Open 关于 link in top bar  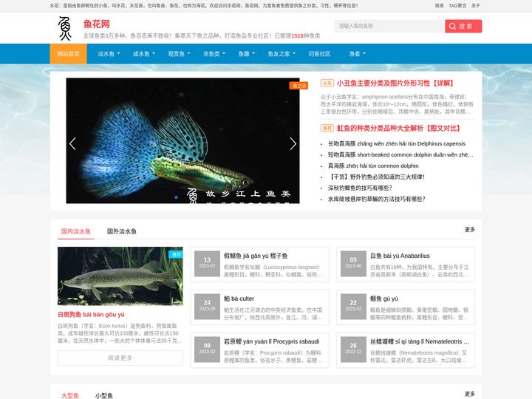pyautogui.click(x=476, y=6)
